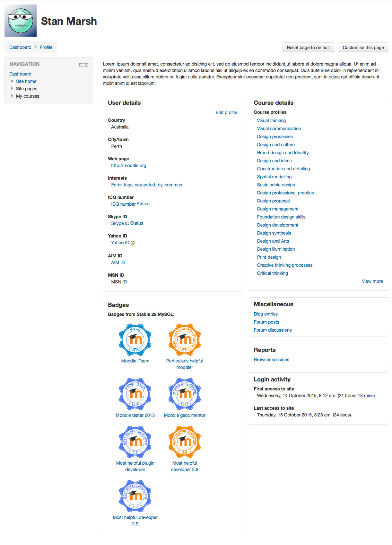The width and height of the screenshot is (392, 545).
Task: Open the Edit profile link
Action: (226, 112)
